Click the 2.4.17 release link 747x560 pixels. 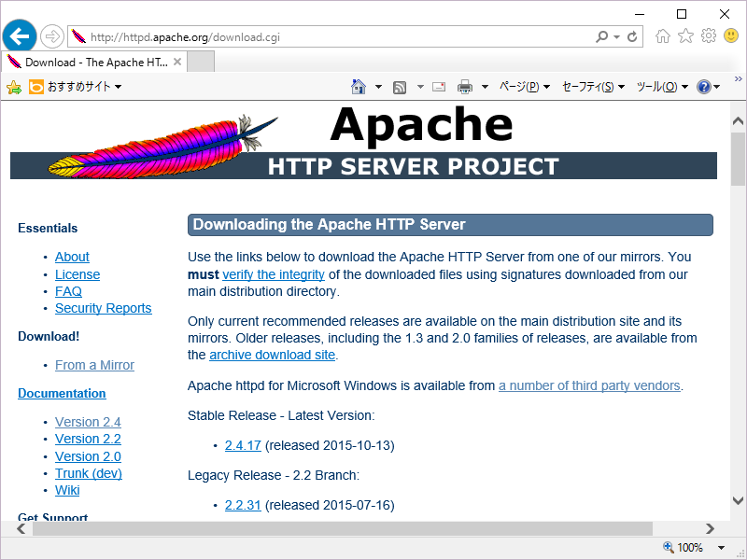[243, 445]
